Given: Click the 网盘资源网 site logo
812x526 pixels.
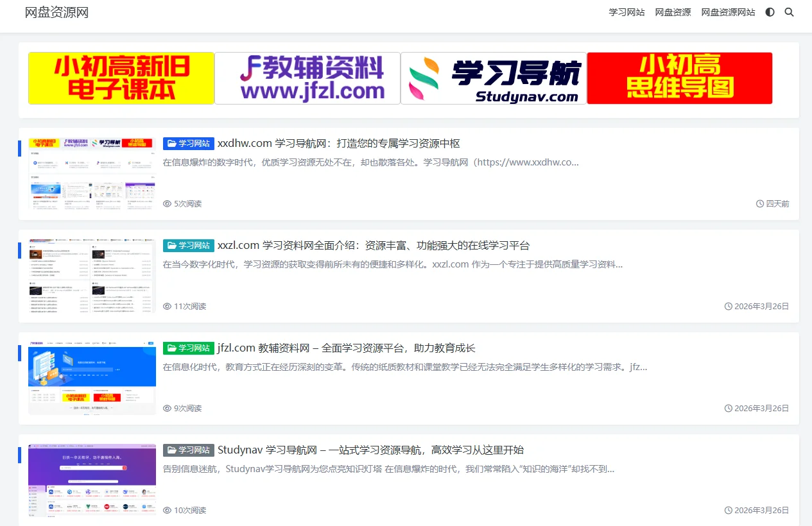Looking at the screenshot, I should coord(56,12).
